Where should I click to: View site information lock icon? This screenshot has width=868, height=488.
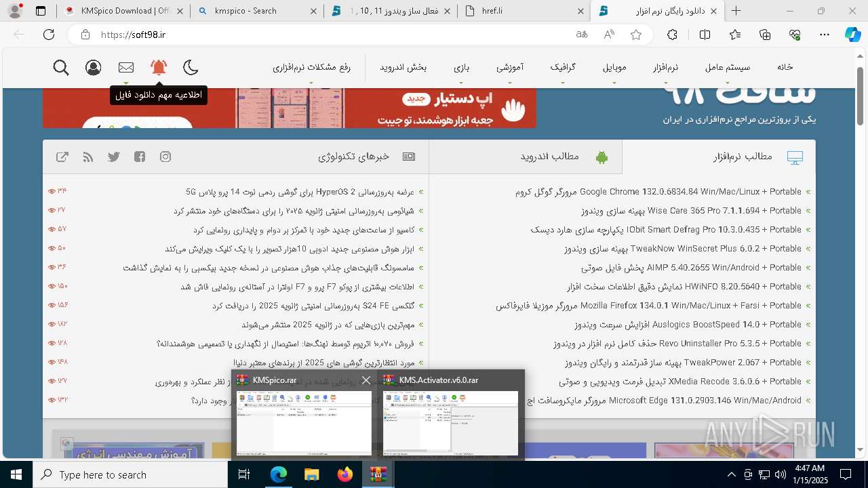pyautogui.click(x=85, y=35)
